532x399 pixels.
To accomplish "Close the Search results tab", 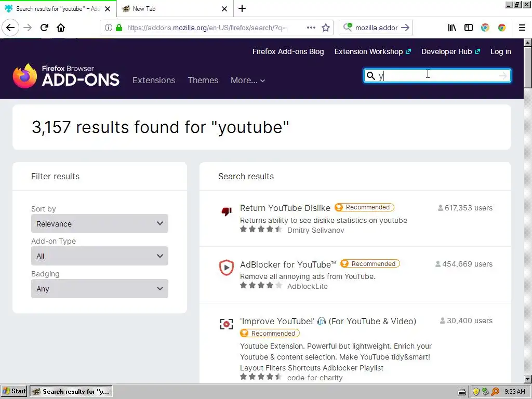I will pos(108,9).
